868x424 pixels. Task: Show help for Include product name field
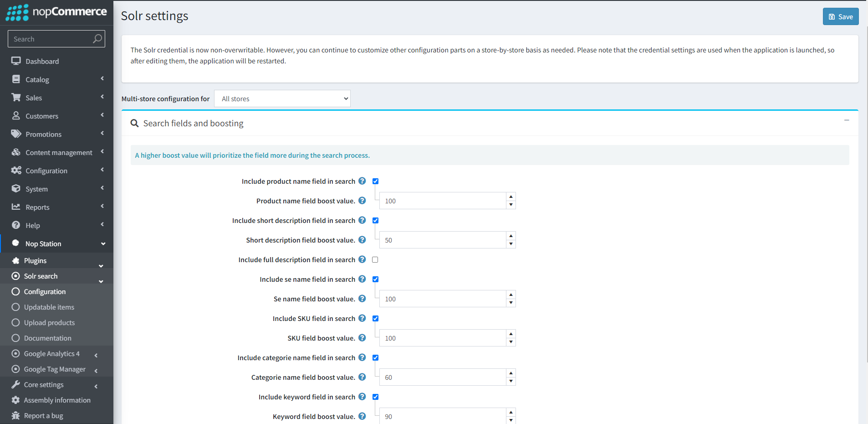[x=362, y=181]
